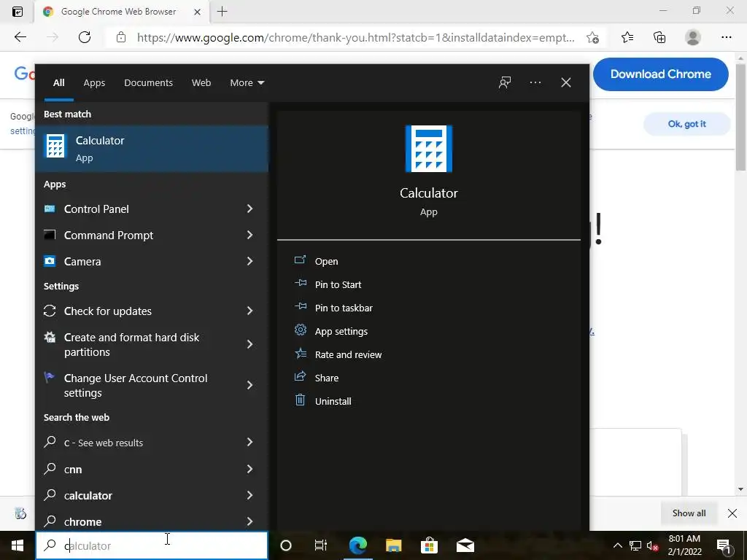
Task: Open the Mail app from the taskbar
Action: [465, 545]
